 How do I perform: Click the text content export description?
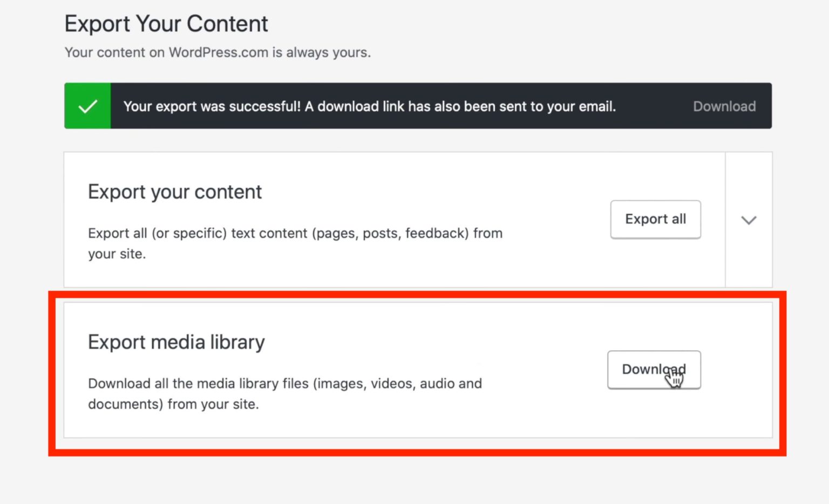pos(295,243)
